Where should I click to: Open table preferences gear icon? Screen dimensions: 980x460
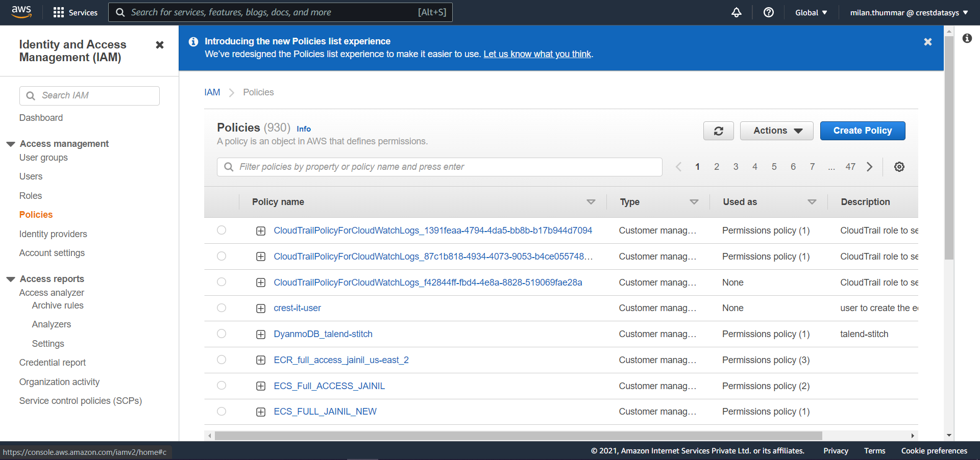[899, 167]
